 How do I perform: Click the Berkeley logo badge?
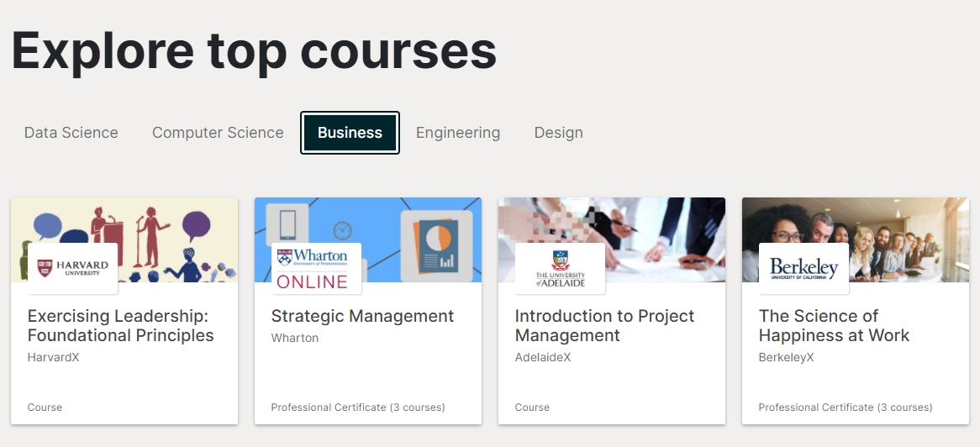[x=803, y=268]
